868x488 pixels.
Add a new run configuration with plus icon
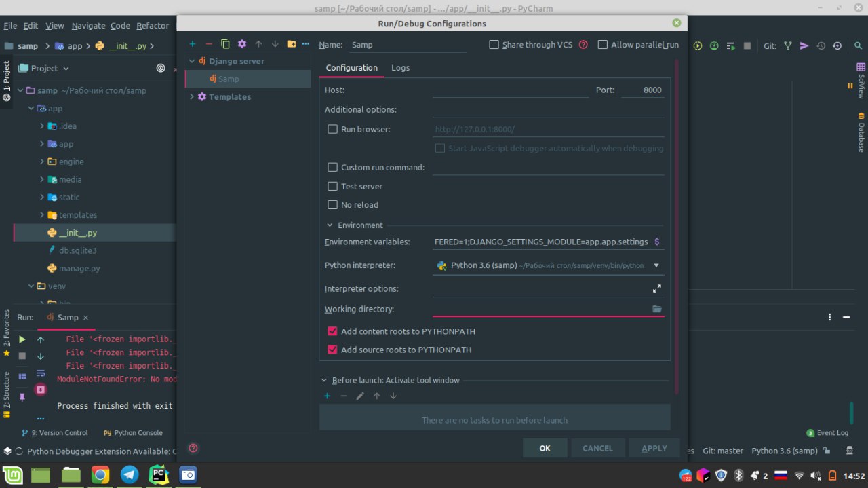pyautogui.click(x=192, y=44)
